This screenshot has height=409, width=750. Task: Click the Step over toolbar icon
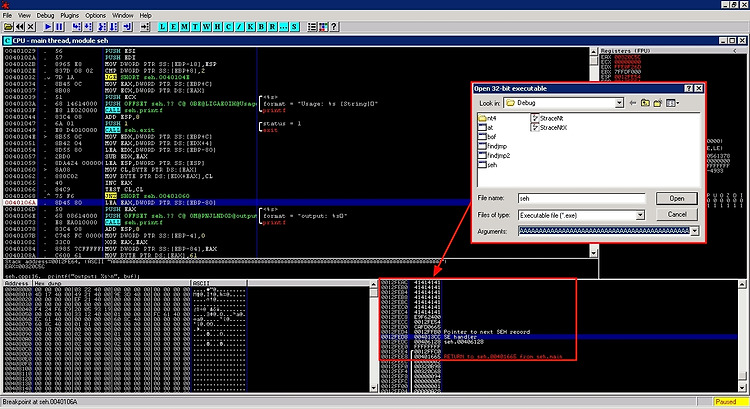[x=88, y=27]
